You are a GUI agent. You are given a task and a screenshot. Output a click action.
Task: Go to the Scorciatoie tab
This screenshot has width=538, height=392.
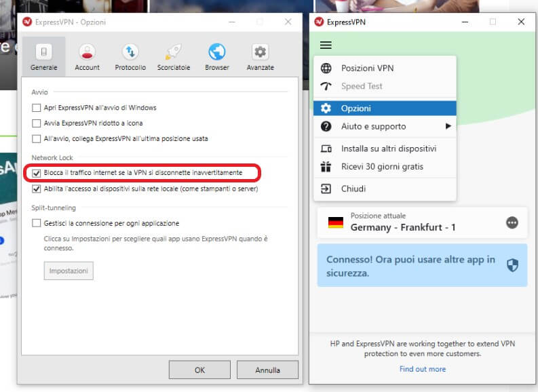174,56
